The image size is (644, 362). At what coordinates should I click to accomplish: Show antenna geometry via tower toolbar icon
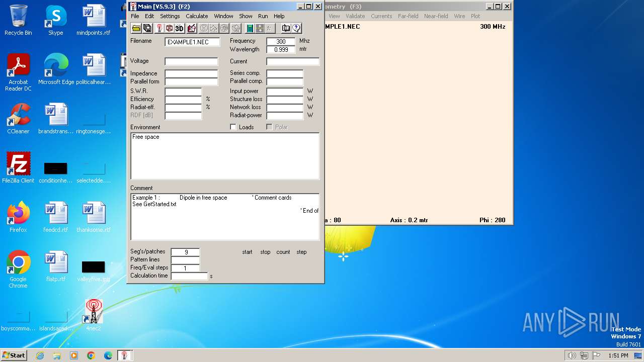point(159,28)
